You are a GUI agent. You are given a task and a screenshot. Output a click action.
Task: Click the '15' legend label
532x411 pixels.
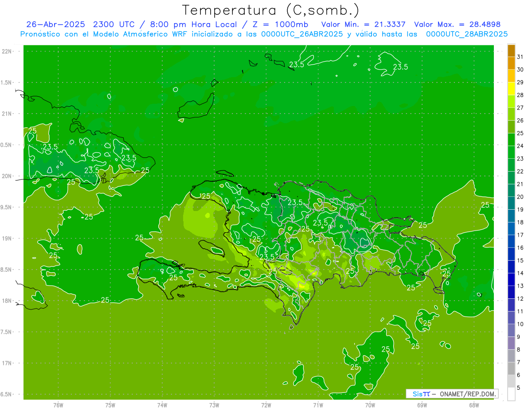click(520, 260)
